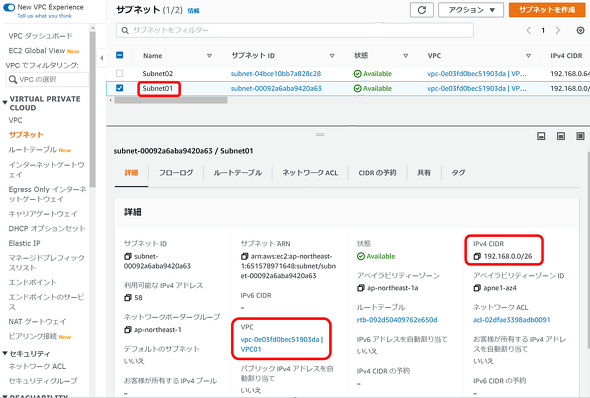Viewport: 590px width, 398px height.
Task: Copy the subnet ID value icon
Action: click(x=128, y=257)
